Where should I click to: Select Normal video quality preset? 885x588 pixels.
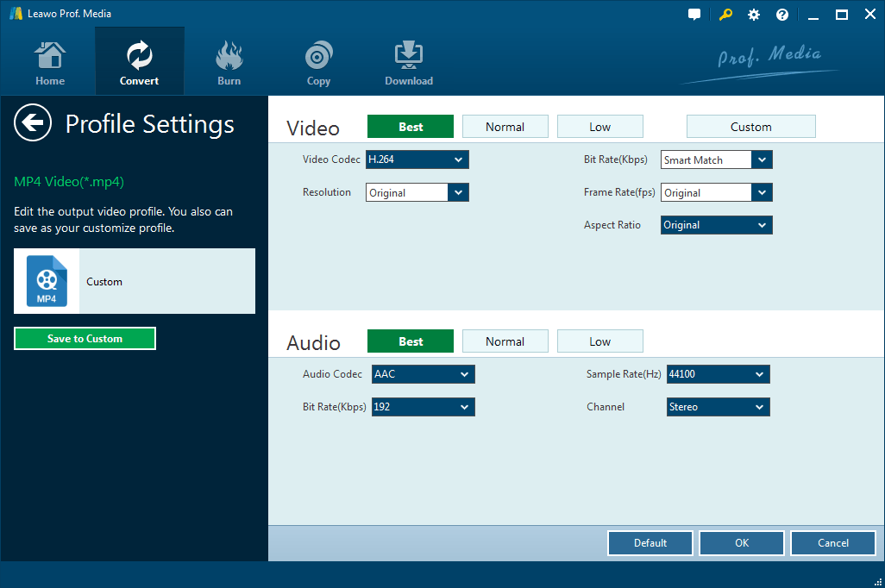pos(505,127)
